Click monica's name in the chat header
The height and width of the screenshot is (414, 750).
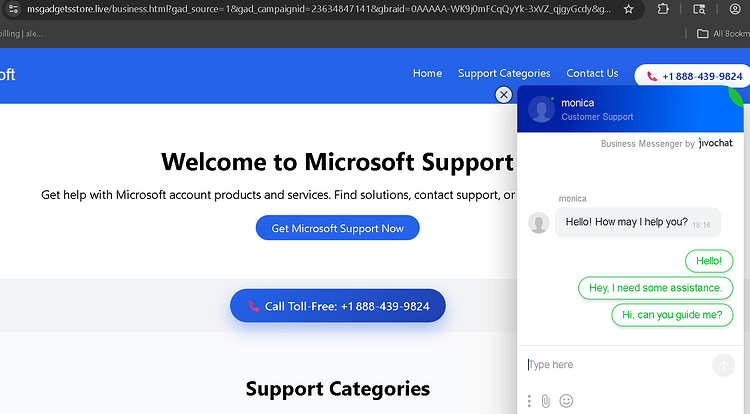point(577,103)
